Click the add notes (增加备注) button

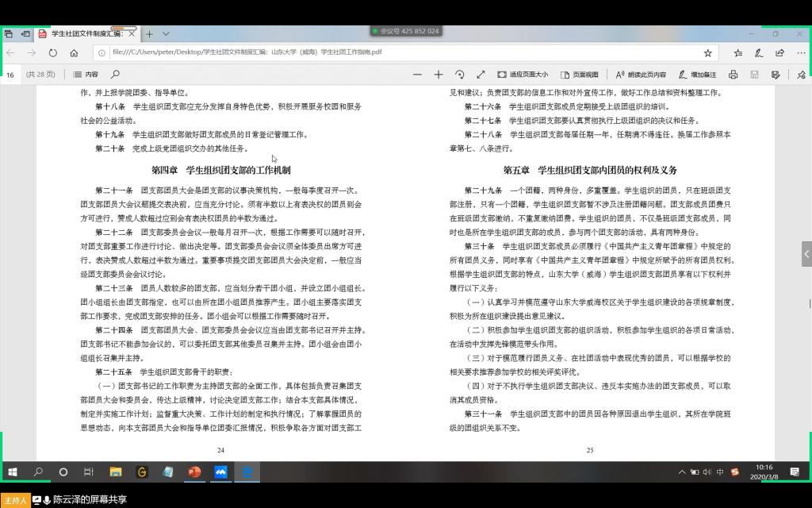click(697, 75)
